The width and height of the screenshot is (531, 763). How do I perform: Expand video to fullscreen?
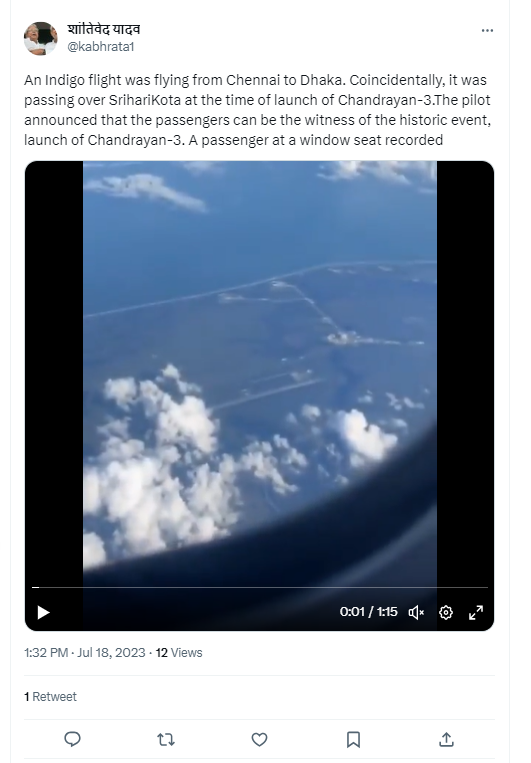point(476,612)
